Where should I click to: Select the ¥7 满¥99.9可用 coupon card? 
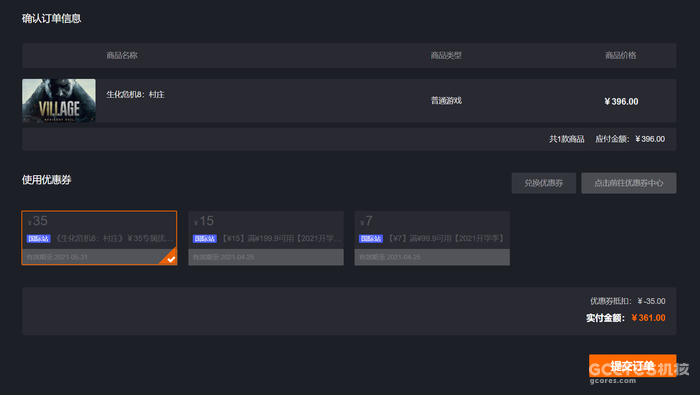432,238
